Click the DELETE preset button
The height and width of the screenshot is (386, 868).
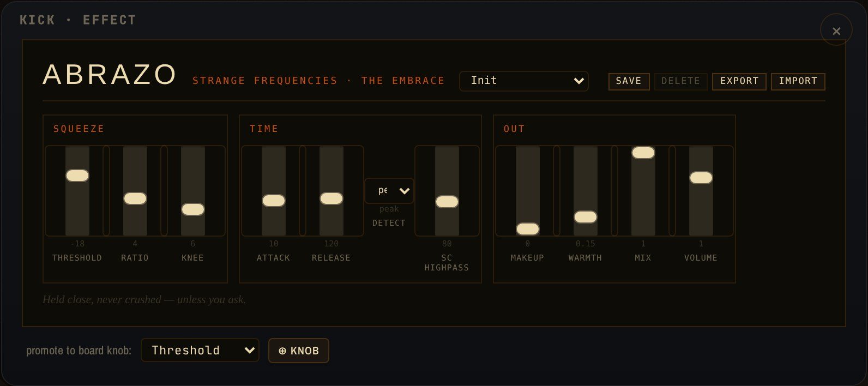click(x=680, y=81)
